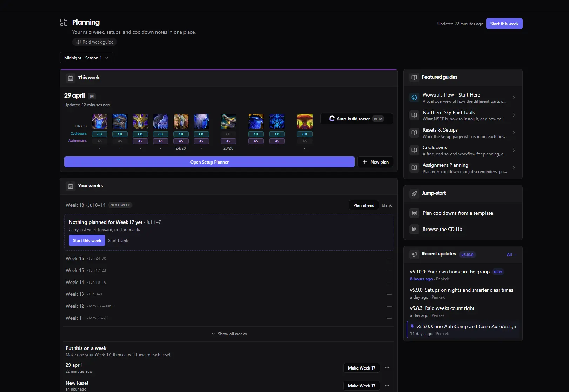569x392 pixels.
Task: Open the Raid week guide
Action: click(x=95, y=42)
